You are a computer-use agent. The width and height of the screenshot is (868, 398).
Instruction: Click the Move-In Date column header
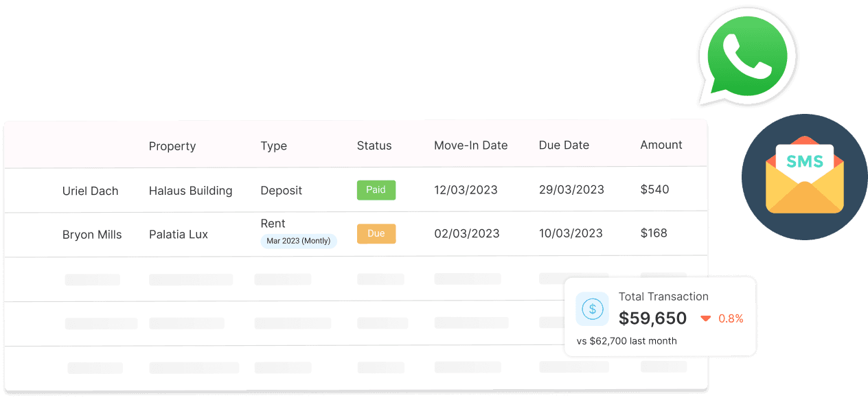[470, 145]
